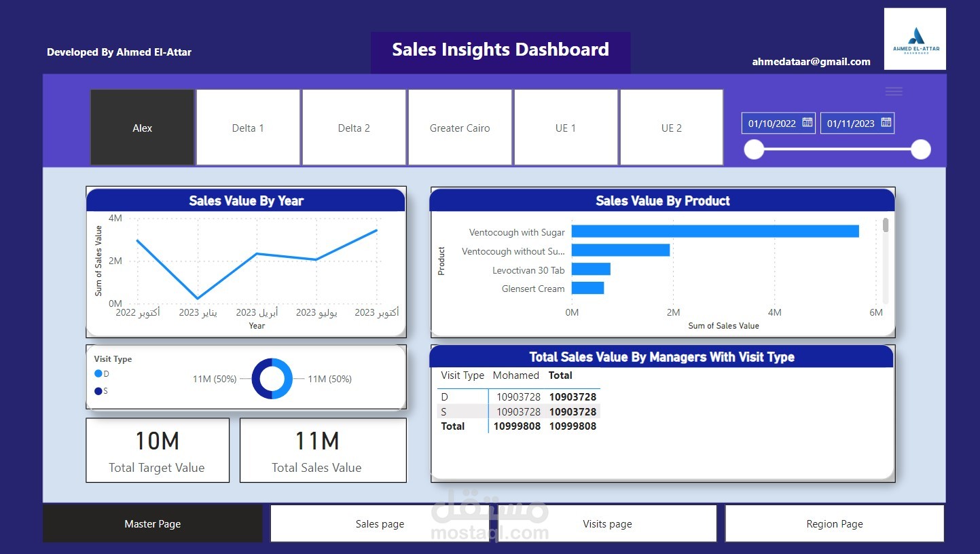980x554 pixels.
Task: Click the Sales Insights Dashboard title
Action: coord(501,50)
